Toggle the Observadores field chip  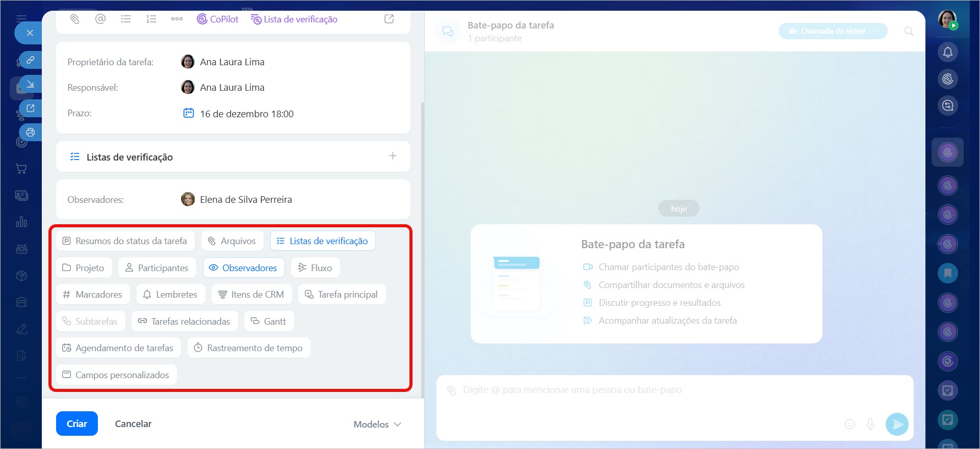(x=244, y=268)
